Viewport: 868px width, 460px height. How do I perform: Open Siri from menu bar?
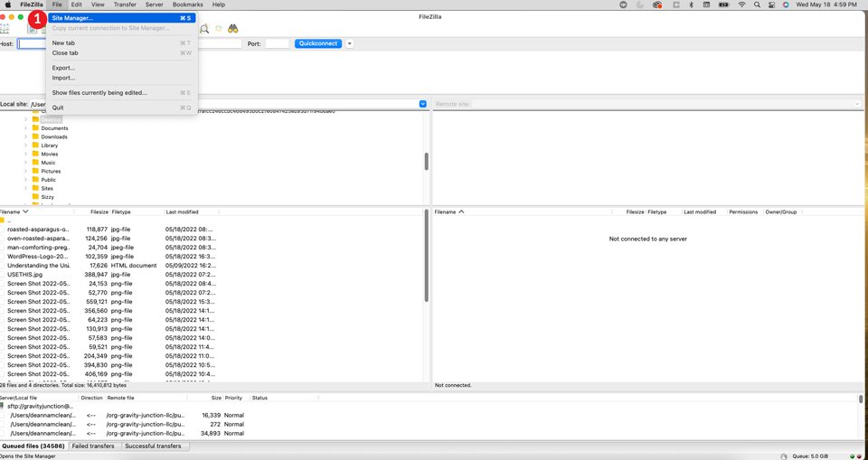pyautogui.click(x=786, y=5)
